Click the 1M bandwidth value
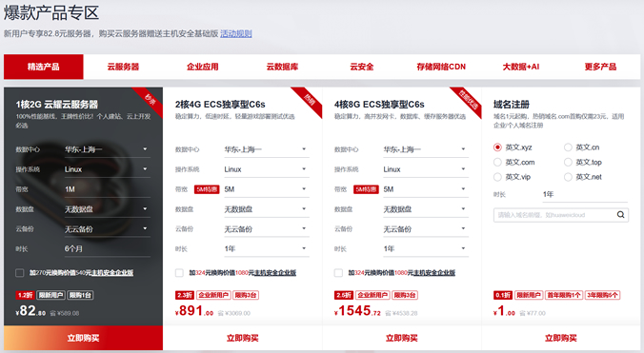644x353 pixels. (70, 189)
